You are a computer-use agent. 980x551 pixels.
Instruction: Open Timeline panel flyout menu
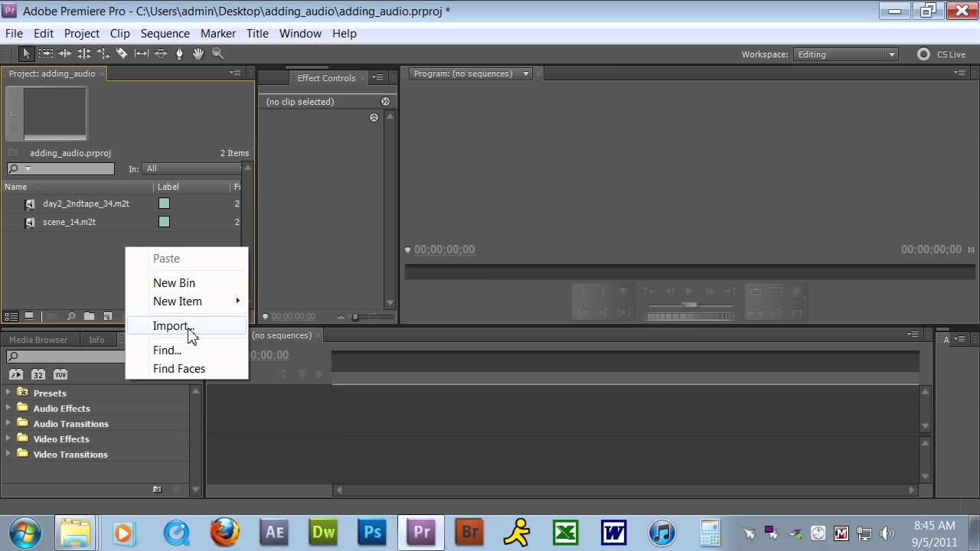(x=913, y=334)
